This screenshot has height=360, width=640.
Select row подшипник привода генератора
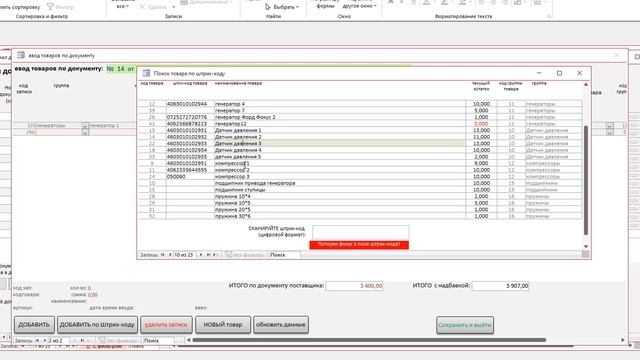coord(360,183)
